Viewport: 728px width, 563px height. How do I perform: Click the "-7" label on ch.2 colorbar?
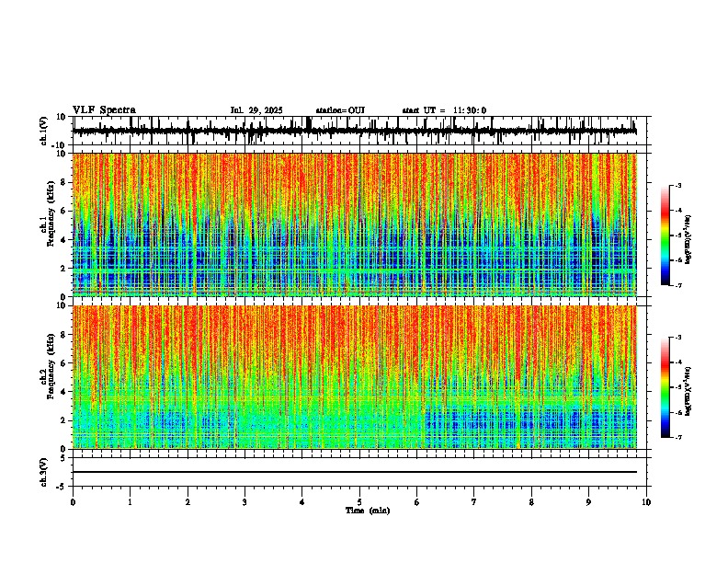point(677,437)
